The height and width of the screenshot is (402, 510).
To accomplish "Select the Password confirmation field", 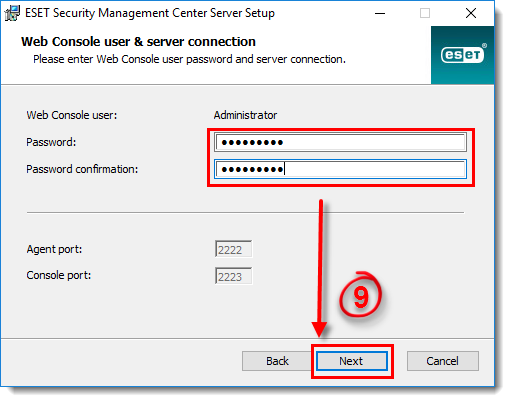I will 340,169.
